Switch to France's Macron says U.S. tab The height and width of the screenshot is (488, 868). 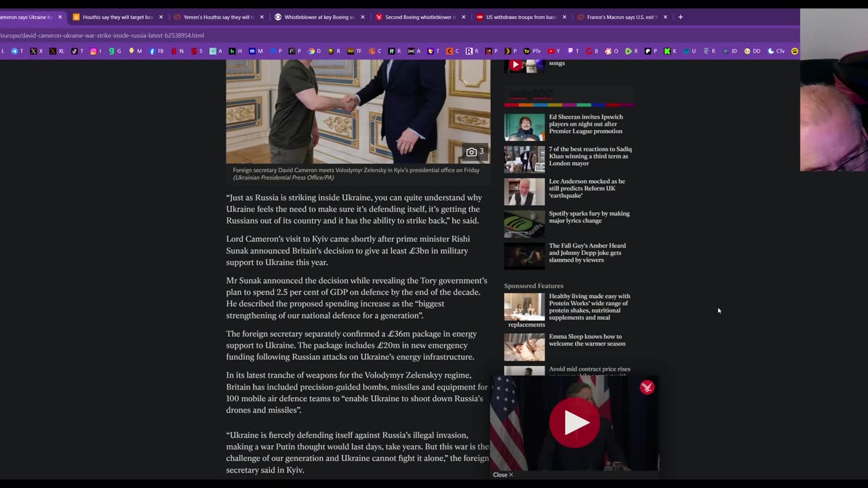click(x=622, y=17)
